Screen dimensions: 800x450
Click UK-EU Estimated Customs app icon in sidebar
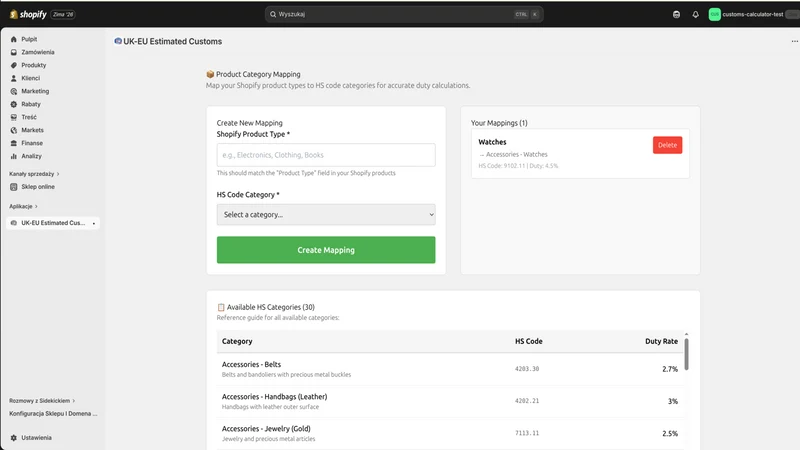[x=14, y=223]
